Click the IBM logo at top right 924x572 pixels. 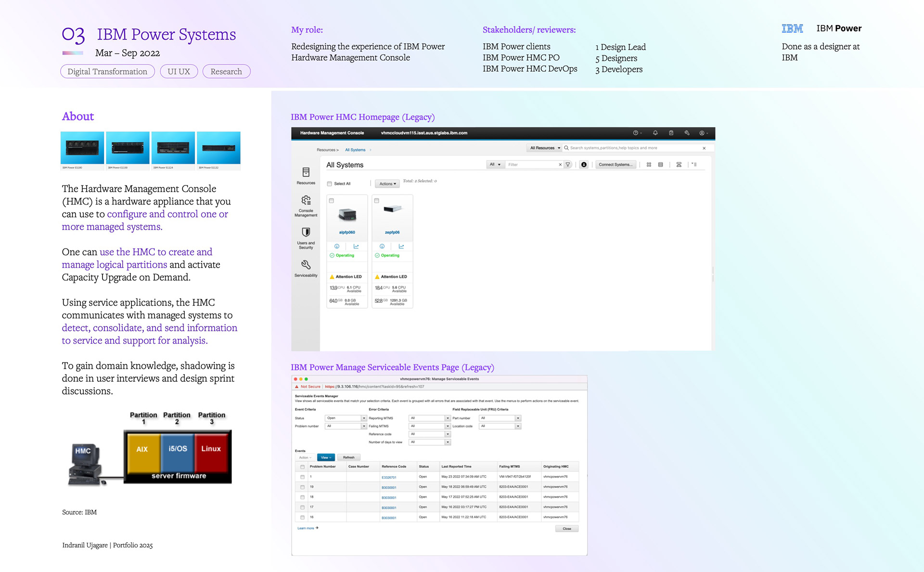coord(792,28)
